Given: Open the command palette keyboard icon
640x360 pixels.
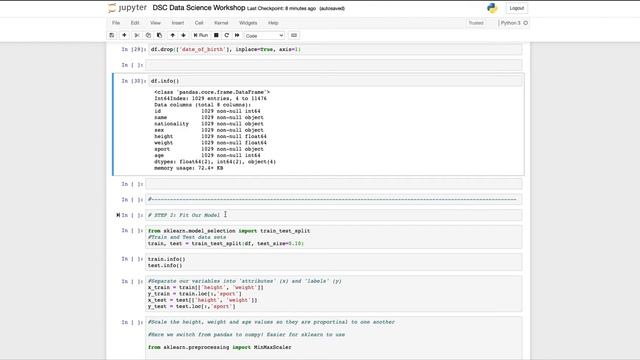Looking at the screenshot, I should [294, 36].
